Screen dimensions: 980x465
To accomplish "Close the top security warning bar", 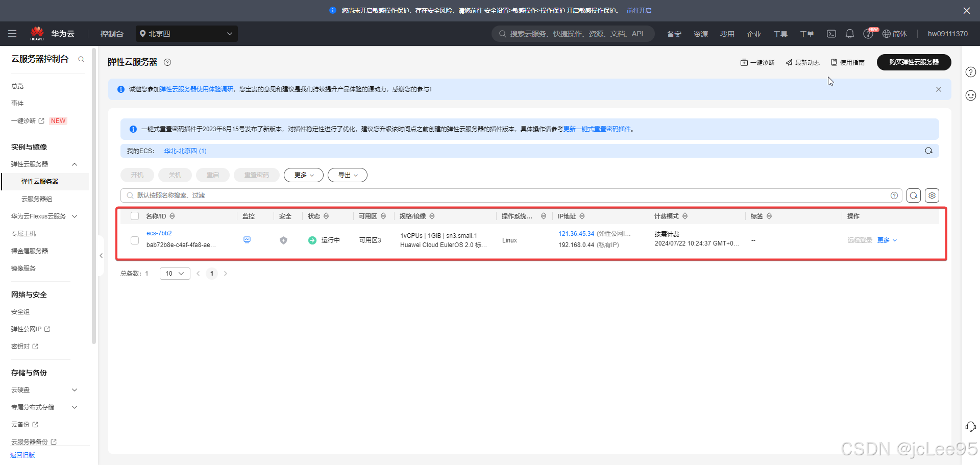I will 967,11.
